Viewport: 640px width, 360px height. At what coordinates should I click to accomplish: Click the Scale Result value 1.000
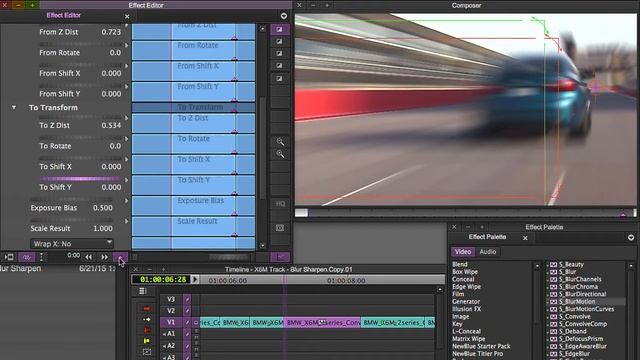click(103, 229)
